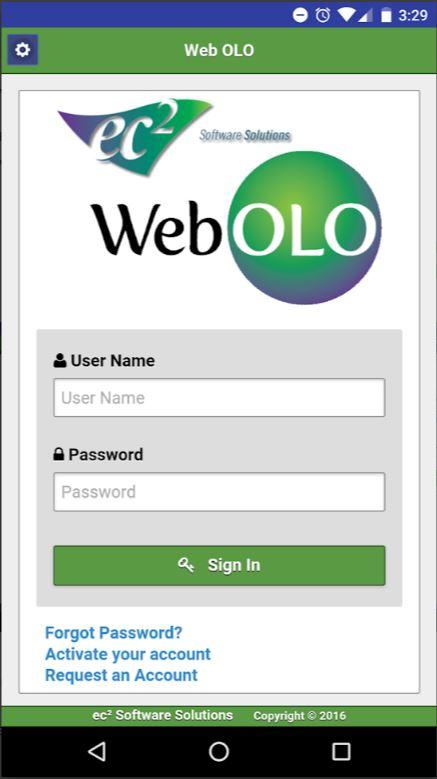Open the Activate your account link
Screen dimensions: 437x779
tap(128, 654)
